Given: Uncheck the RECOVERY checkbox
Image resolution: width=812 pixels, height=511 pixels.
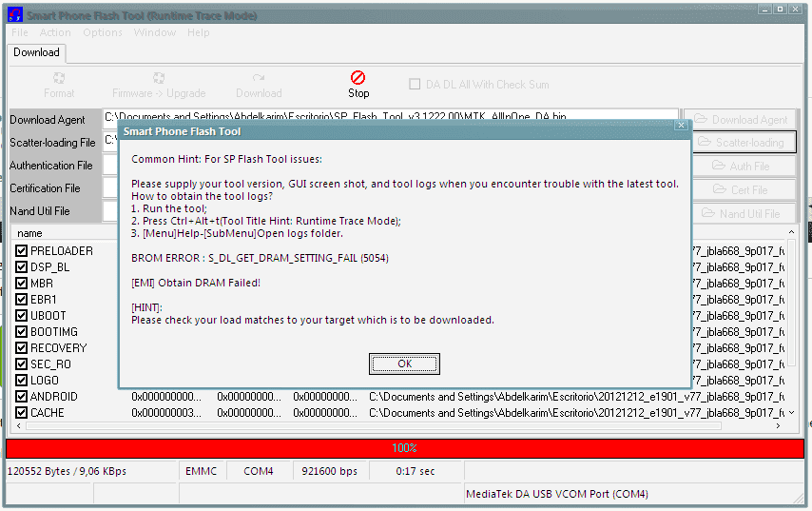Looking at the screenshot, I should 21,347.
